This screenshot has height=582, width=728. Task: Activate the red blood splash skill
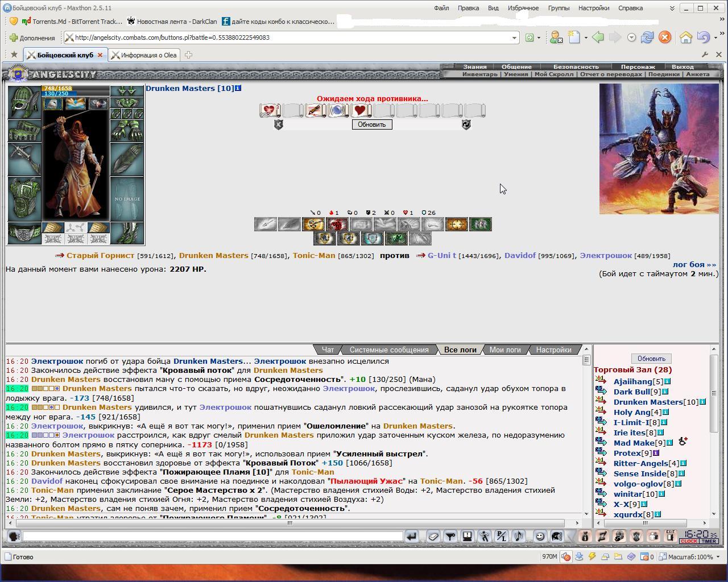337,225
